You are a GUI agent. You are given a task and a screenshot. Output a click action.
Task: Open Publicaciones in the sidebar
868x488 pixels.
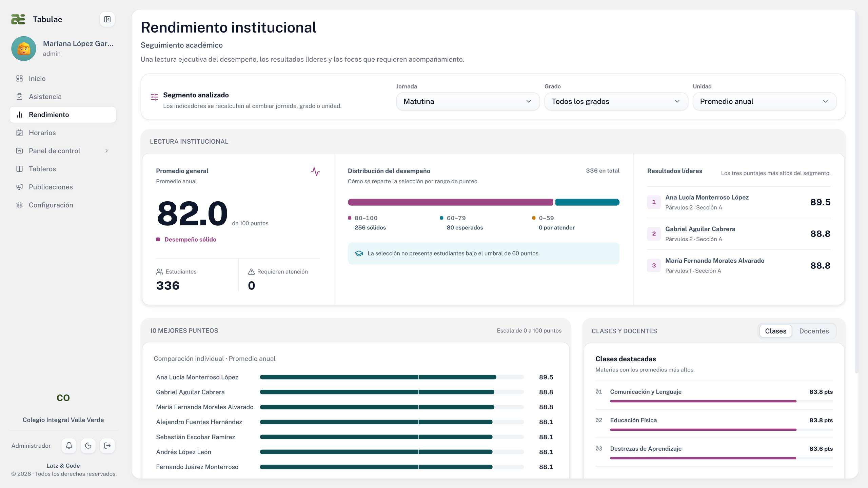point(63,187)
